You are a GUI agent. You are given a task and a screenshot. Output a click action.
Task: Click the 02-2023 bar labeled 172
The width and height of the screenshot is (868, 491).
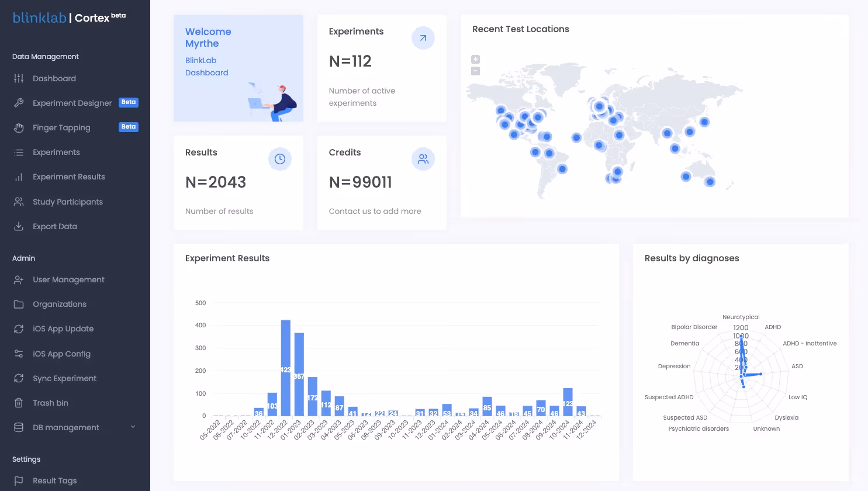coord(313,396)
